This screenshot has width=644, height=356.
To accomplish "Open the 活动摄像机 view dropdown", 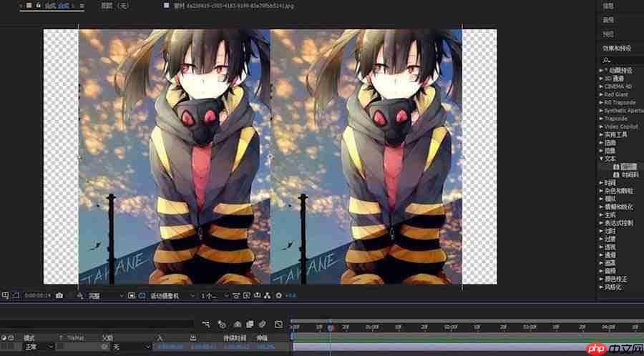I will tap(172, 295).
